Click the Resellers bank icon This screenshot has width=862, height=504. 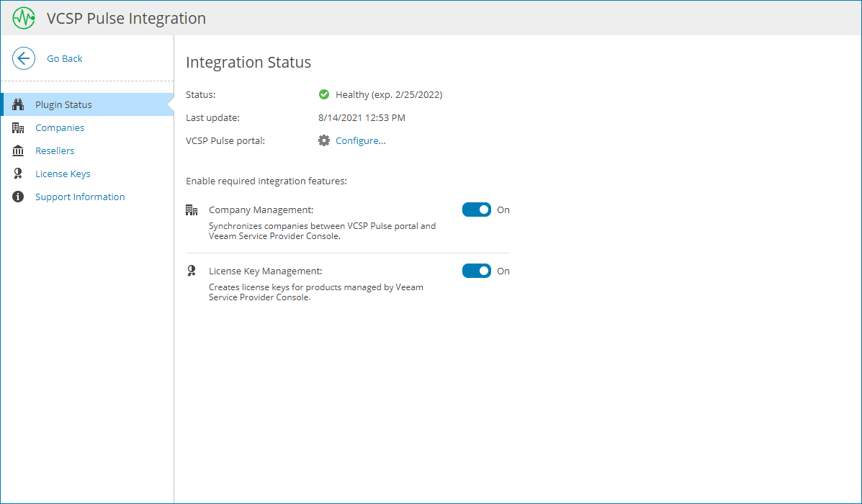[19, 150]
